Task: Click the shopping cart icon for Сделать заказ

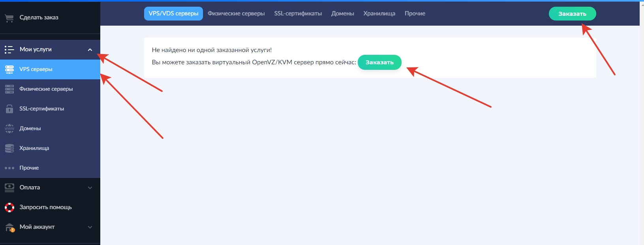Action: click(9, 18)
